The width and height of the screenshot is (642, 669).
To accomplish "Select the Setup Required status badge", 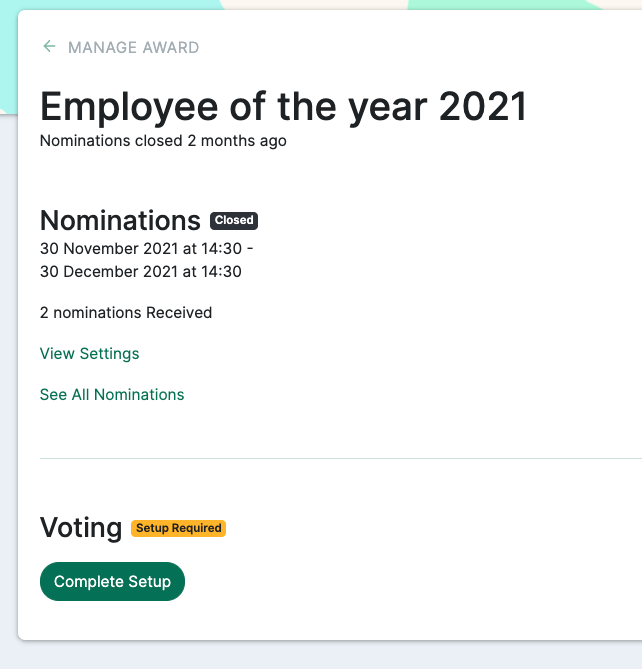I will (178, 528).
